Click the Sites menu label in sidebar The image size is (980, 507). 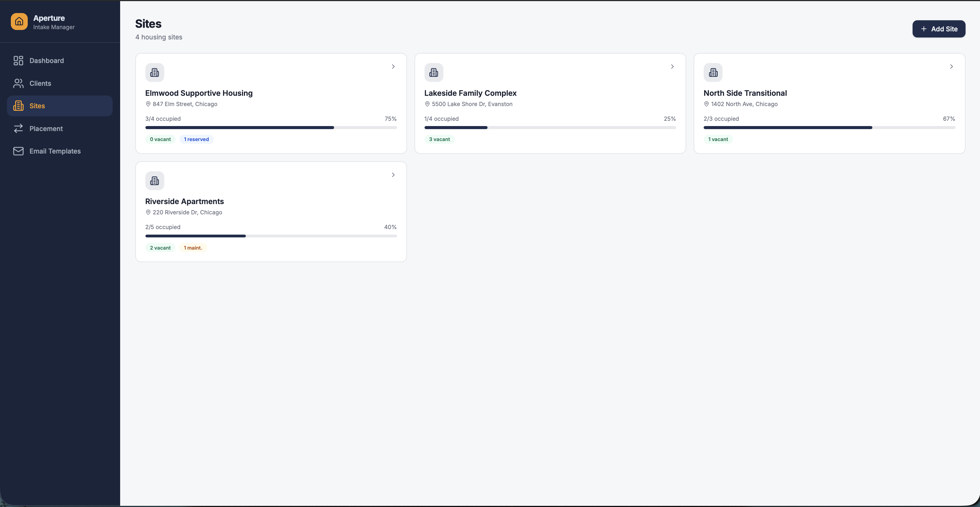click(x=37, y=106)
